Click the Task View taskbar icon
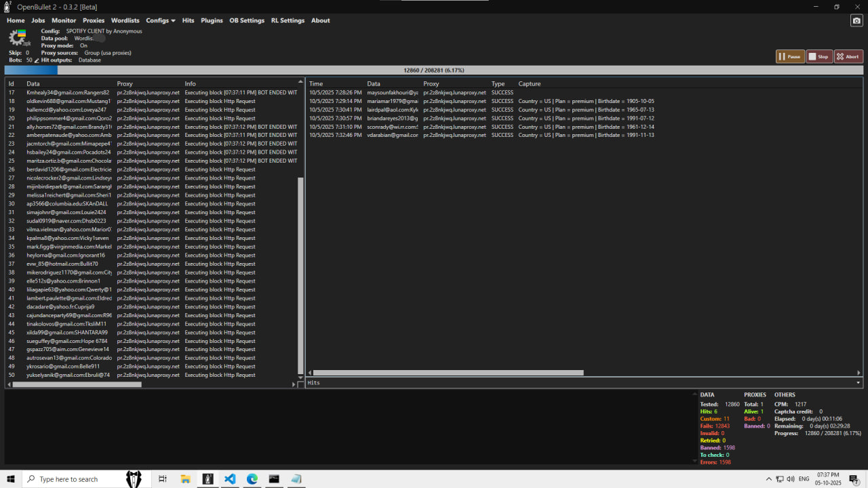 [163, 479]
